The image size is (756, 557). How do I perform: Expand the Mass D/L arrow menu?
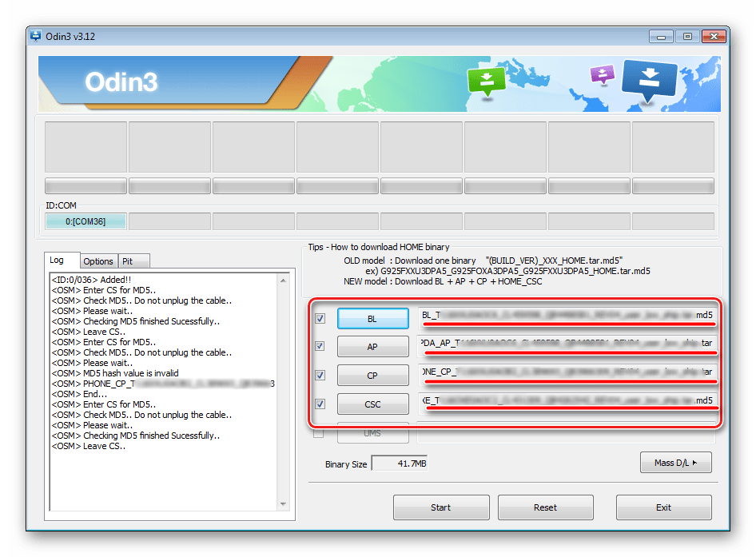[676, 463]
